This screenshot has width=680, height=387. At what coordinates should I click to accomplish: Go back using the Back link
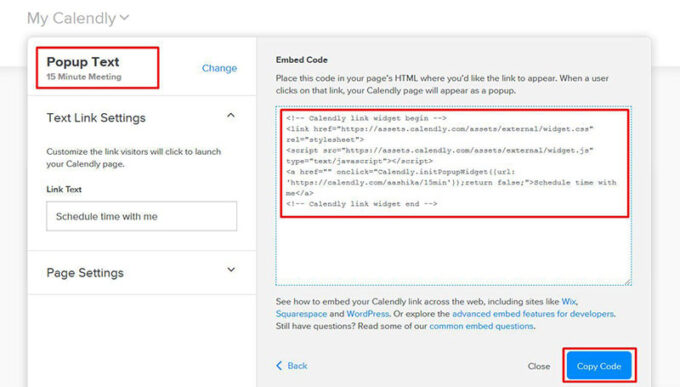tap(291, 366)
